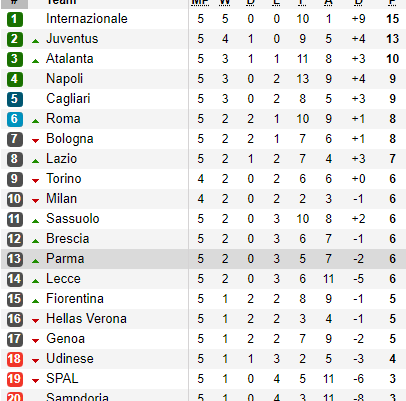Click the red down arrow beside Milan
The width and height of the screenshot is (406, 401).
[x=35, y=201]
